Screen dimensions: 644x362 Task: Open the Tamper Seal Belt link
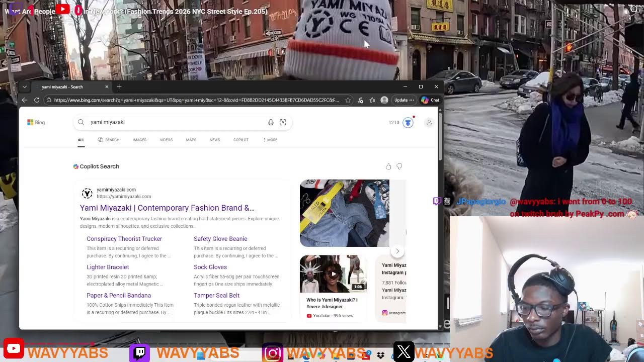point(217,295)
